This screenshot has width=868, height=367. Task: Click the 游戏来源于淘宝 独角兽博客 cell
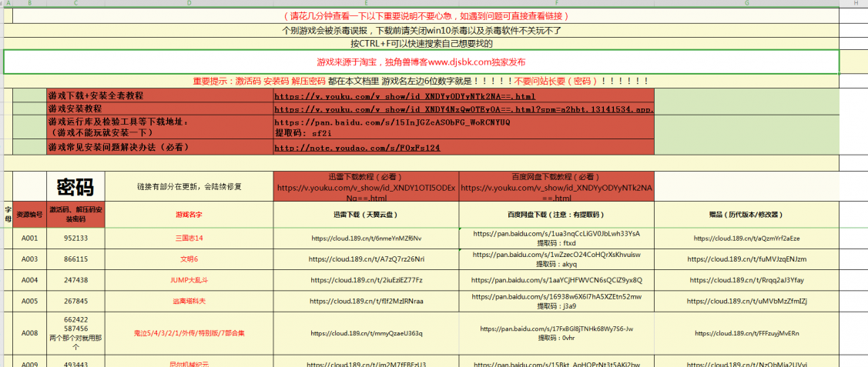421,62
